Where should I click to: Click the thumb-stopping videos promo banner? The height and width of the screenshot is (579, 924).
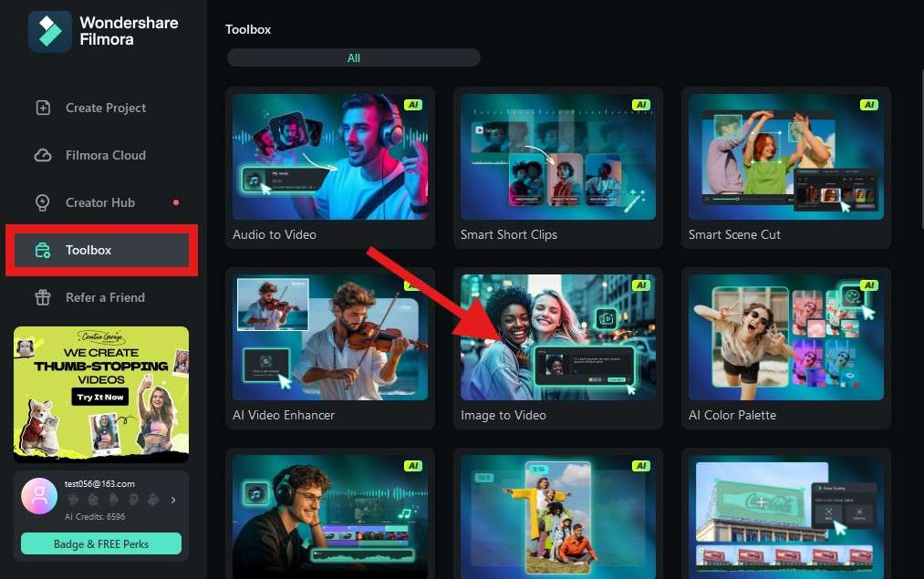click(x=101, y=394)
